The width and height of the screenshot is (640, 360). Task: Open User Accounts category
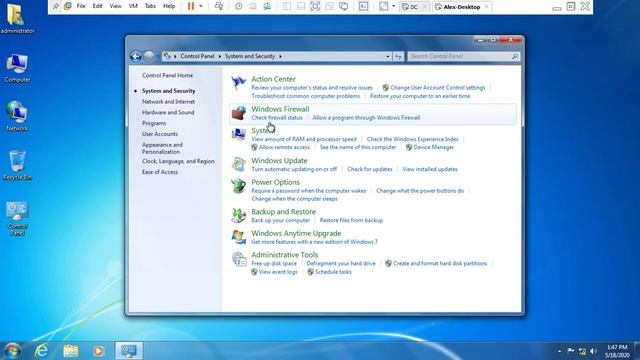[160, 134]
